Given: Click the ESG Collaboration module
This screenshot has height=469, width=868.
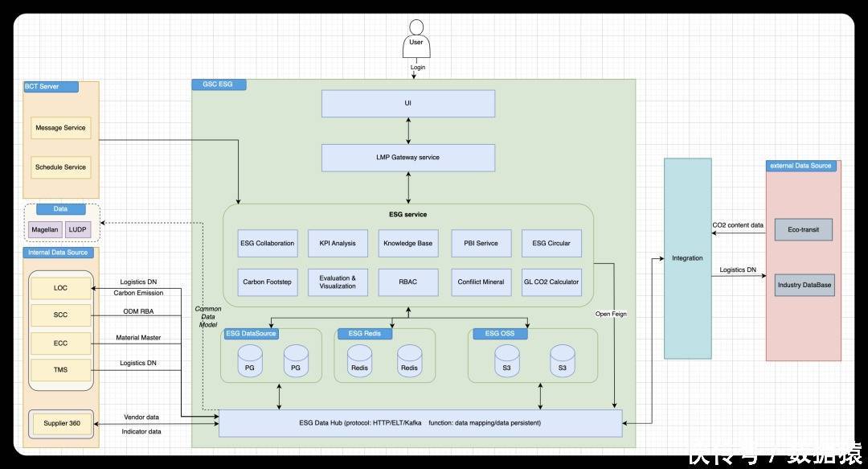Looking at the screenshot, I should [268, 243].
